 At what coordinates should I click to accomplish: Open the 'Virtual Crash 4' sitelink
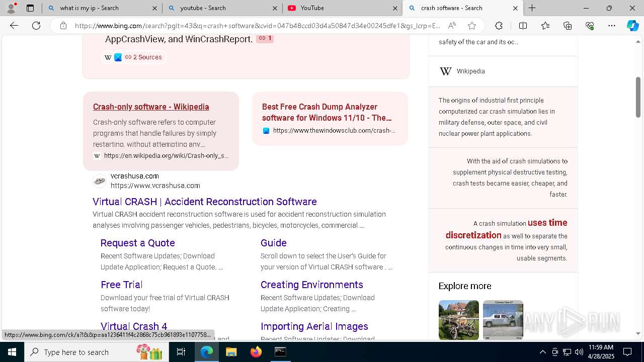[134, 326]
